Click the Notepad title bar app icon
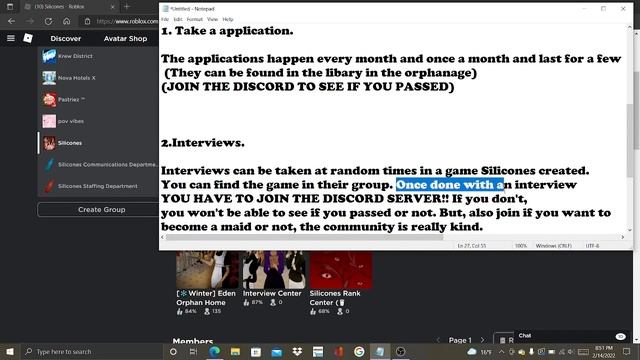 pos(165,9)
